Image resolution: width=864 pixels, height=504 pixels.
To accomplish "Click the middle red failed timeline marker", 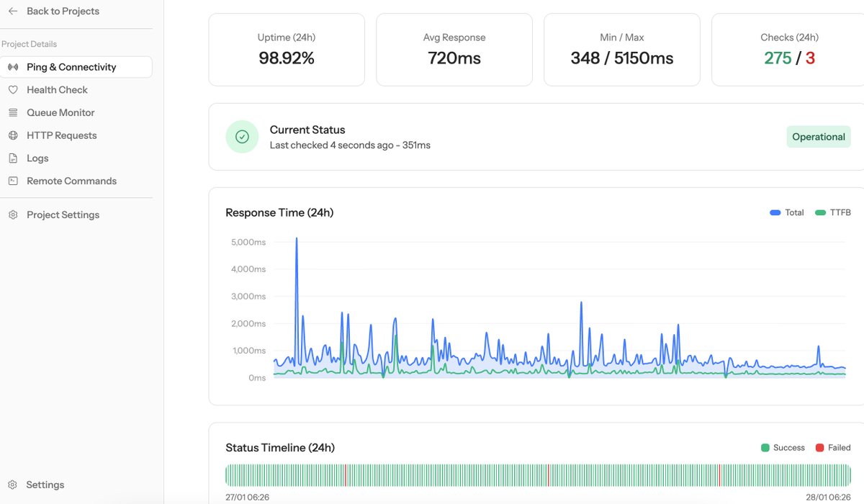I will pos(548,475).
